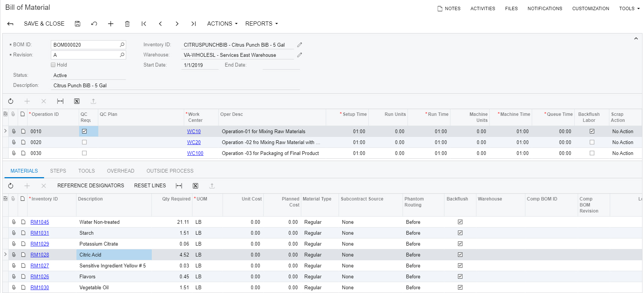Click note icon for RM1031 row
644x293 pixels.
click(x=23, y=233)
